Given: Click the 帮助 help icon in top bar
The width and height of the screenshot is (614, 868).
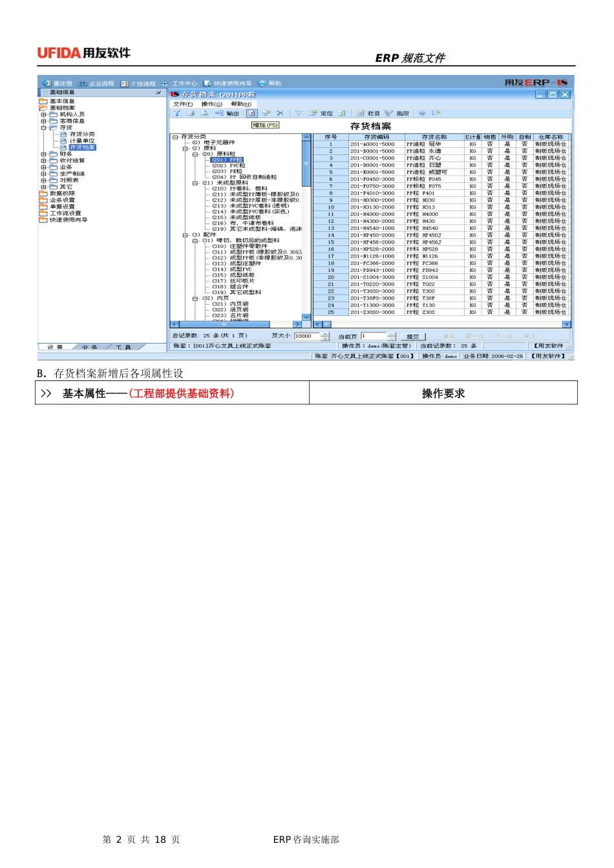Looking at the screenshot, I should (262, 83).
